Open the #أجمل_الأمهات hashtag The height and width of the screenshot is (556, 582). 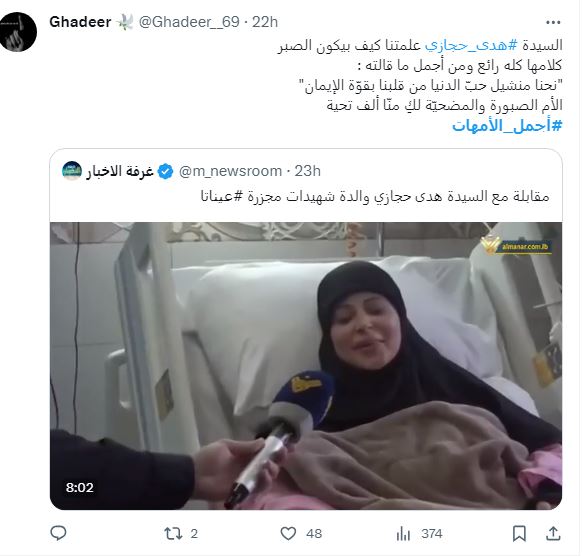pos(507,126)
